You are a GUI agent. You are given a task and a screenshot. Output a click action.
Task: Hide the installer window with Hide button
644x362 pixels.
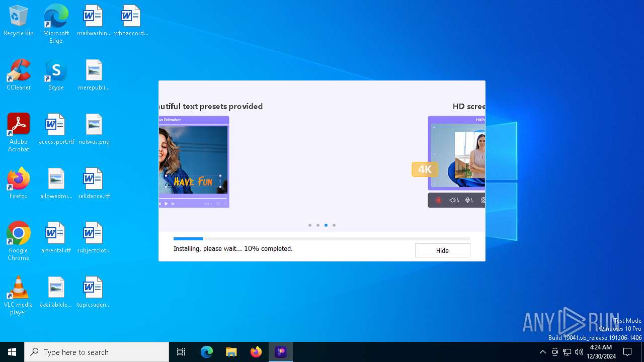pos(442,250)
